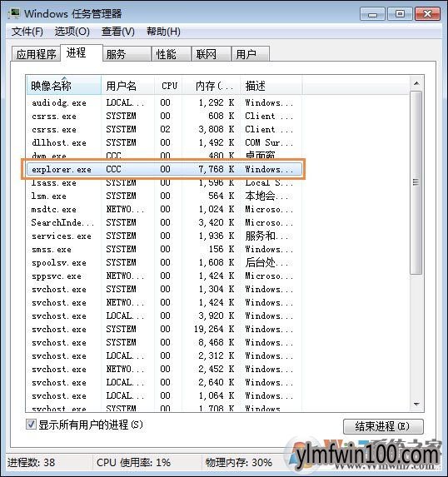Click the scrollbar up arrow
448x477 pixels.
[416, 83]
